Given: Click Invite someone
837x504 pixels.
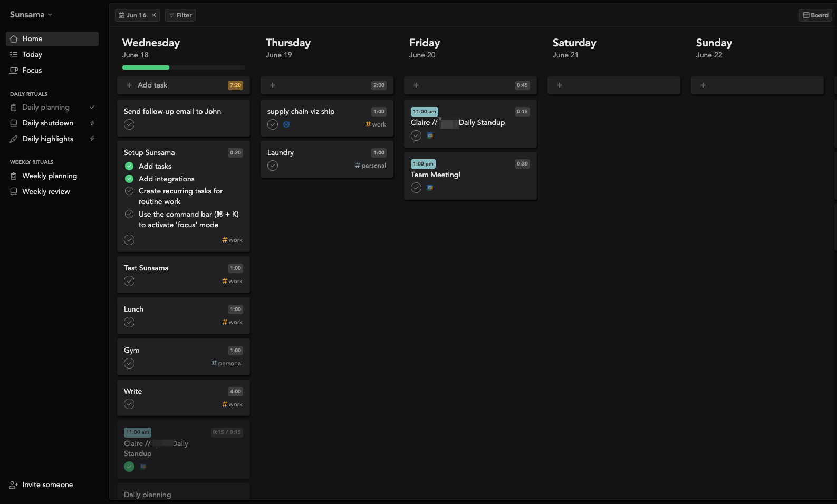Looking at the screenshot, I should 41,484.
